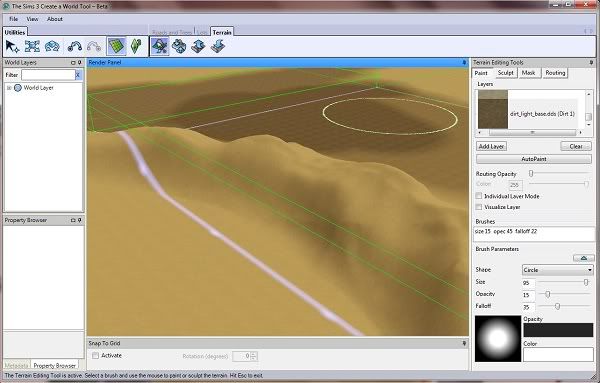Expand the World Layer tree node
This screenshot has height=383, width=600.
tap(9, 88)
